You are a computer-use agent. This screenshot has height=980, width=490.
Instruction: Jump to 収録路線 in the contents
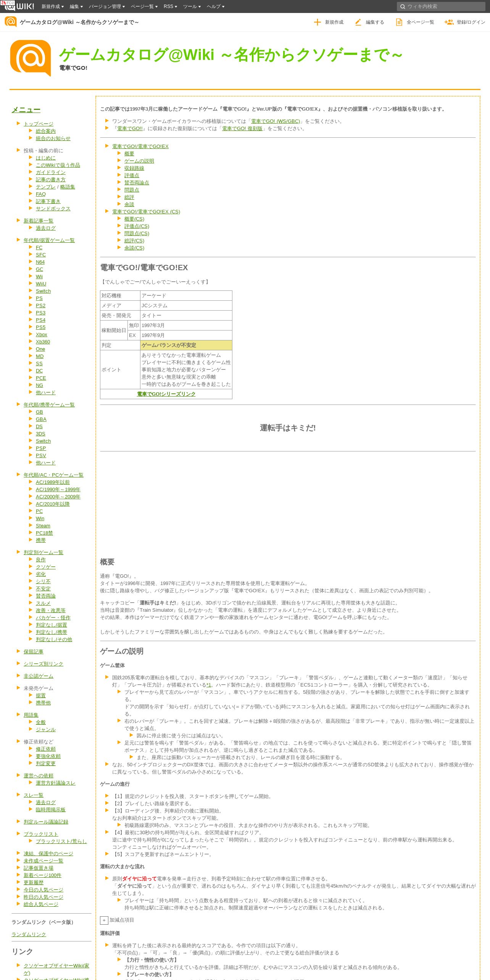click(134, 168)
